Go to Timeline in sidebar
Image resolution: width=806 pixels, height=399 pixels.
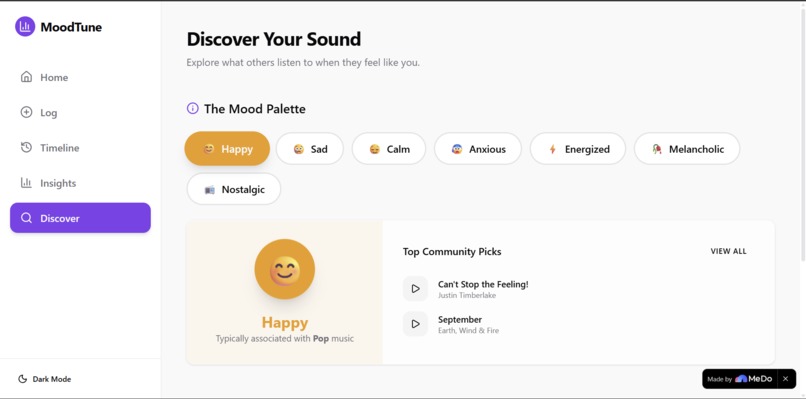(x=80, y=148)
